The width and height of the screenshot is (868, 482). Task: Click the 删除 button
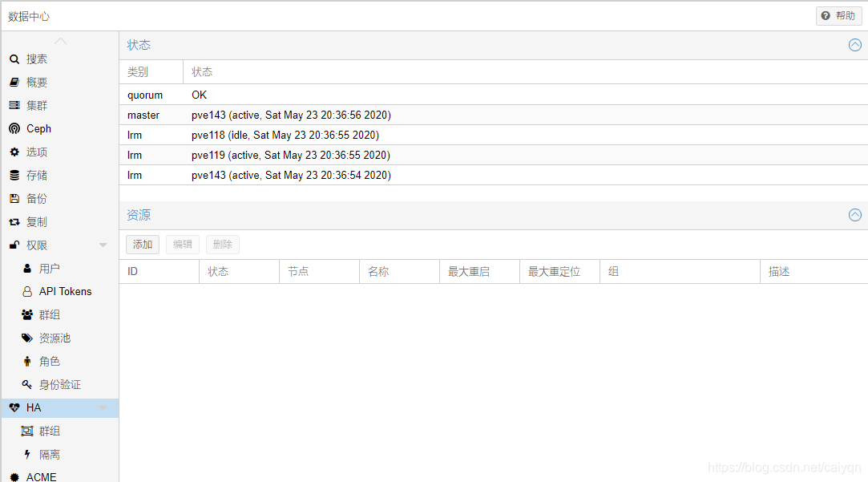(223, 245)
